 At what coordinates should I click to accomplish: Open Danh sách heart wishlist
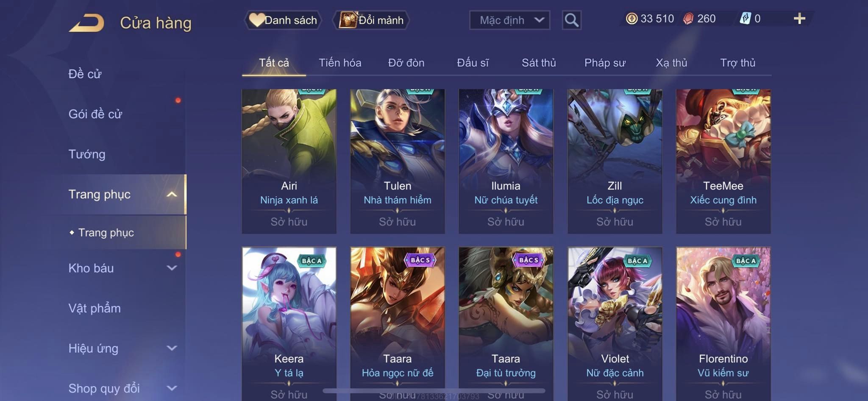tap(283, 20)
